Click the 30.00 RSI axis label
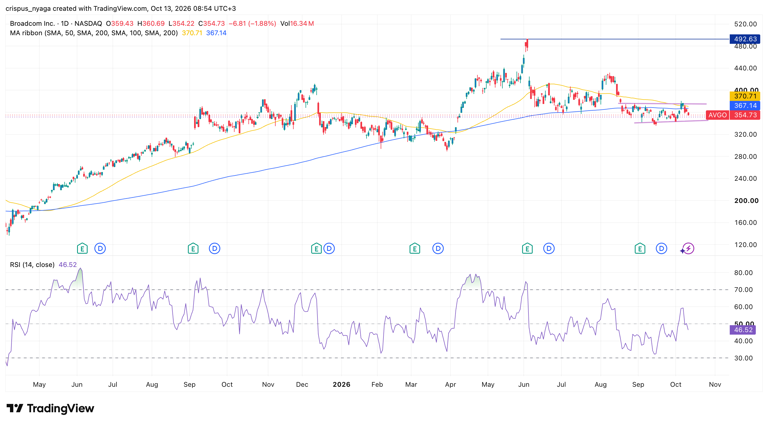This screenshot has width=768, height=425. point(744,358)
